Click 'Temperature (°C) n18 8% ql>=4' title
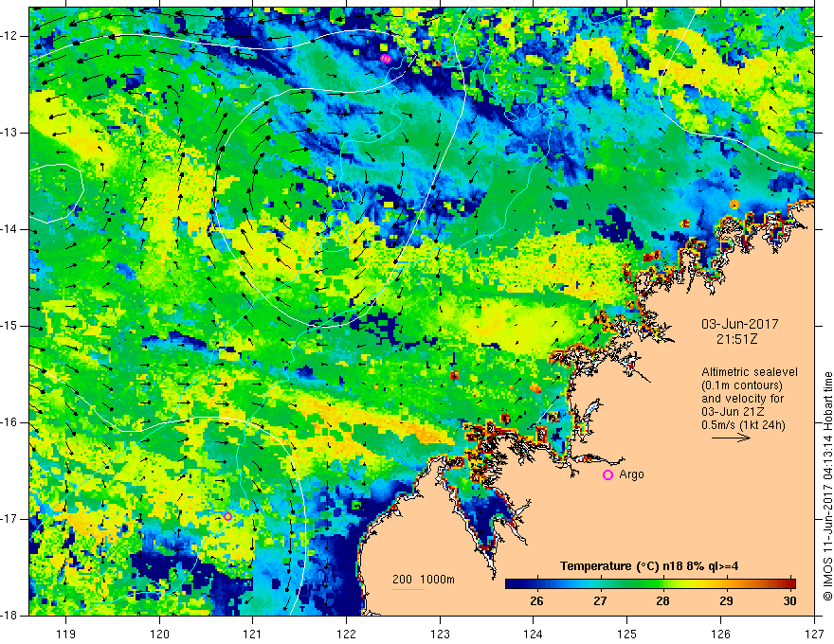 click(649, 566)
